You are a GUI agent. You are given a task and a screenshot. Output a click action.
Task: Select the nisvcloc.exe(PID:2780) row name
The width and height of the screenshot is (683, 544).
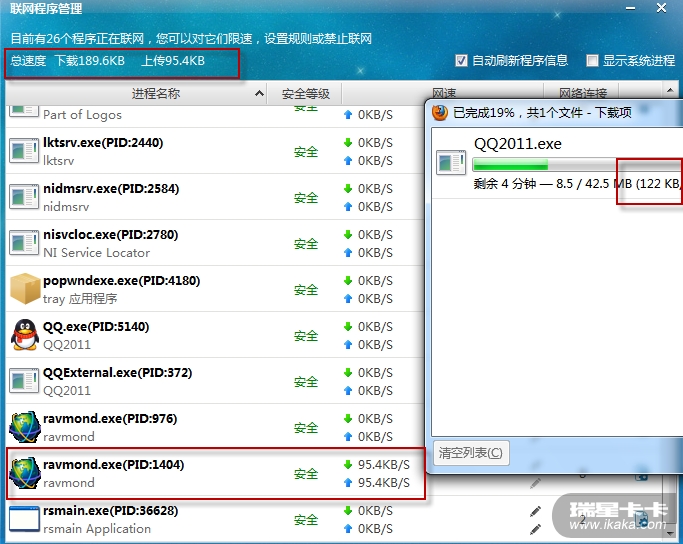(111, 234)
